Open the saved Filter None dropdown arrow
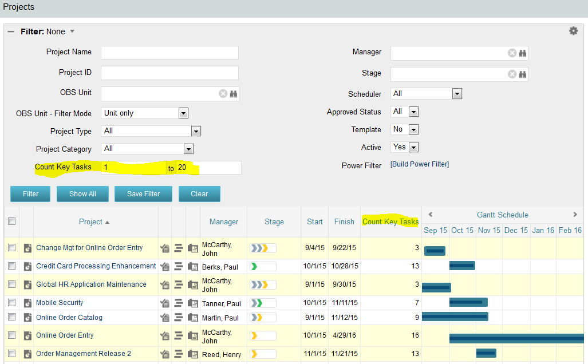This screenshot has width=588, height=364. pyautogui.click(x=72, y=31)
